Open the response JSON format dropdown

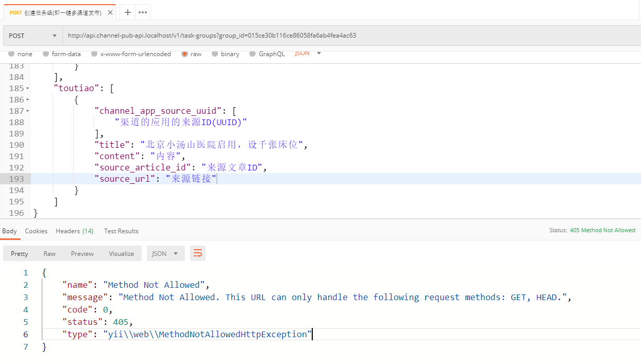pos(165,253)
